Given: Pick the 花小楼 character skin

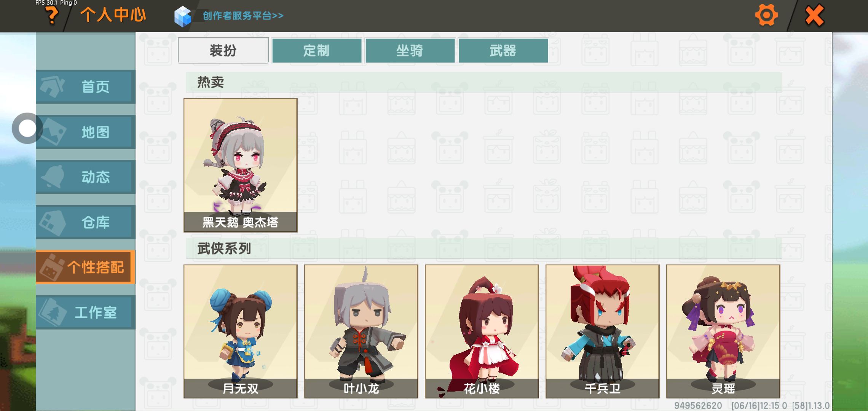Looking at the screenshot, I should point(482,331).
